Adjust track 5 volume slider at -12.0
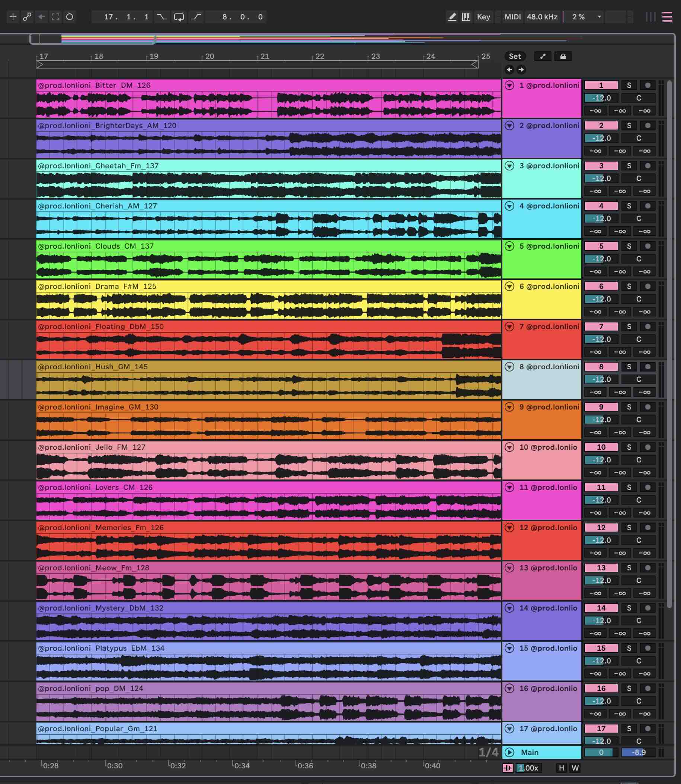Image resolution: width=681 pixels, height=784 pixels. pos(601,259)
